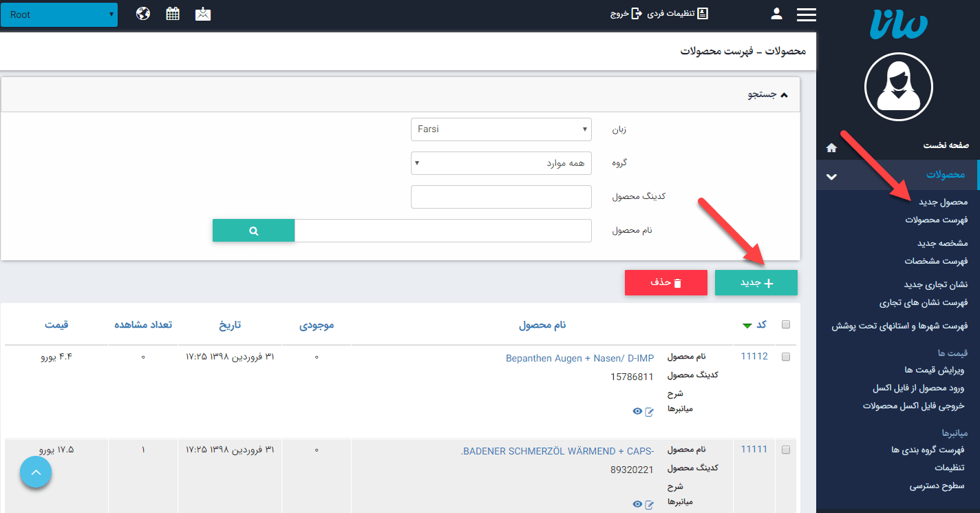Click the کدینگ محصول input field
The height and width of the screenshot is (513, 980).
click(501, 197)
